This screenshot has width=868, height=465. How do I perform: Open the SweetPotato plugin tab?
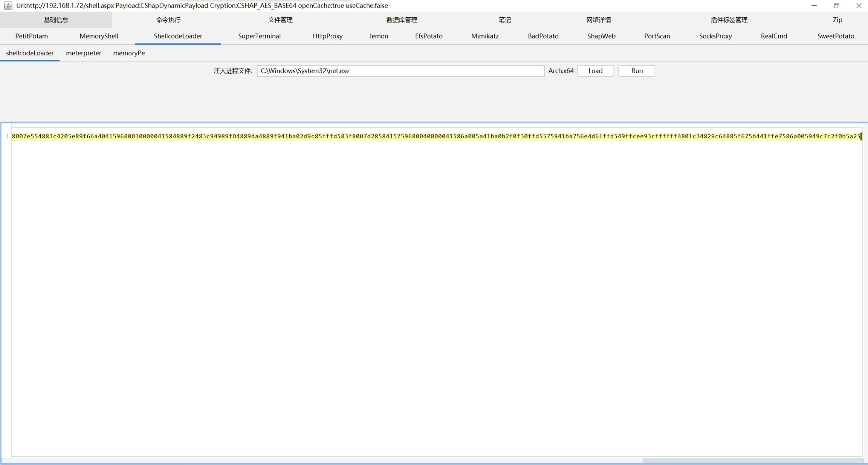pyautogui.click(x=835, y=36)
